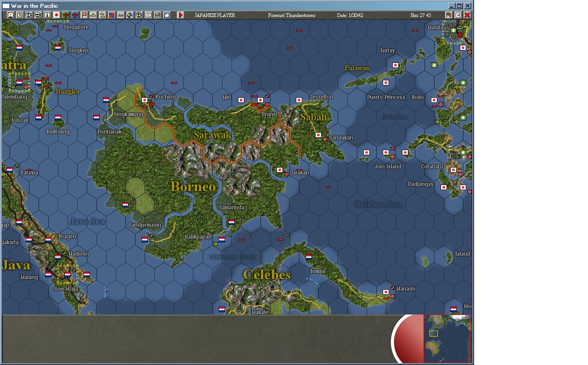Select the Dutch flag unit at Balikpapan

click(222, 240)
